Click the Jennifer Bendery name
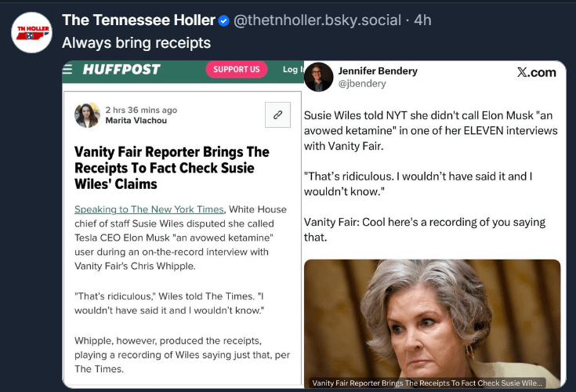Screen dimensions: 576x392 click(x=378, y=71)
